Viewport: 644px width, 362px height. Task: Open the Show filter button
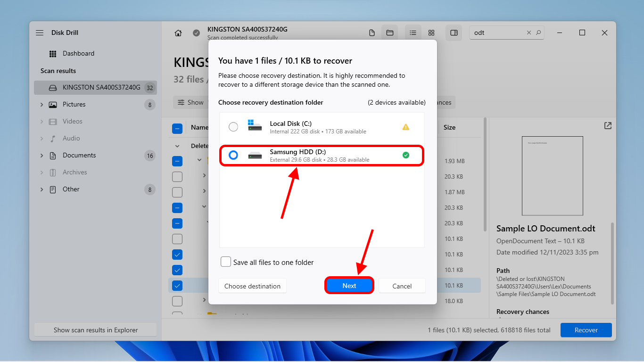pos(191,102)
